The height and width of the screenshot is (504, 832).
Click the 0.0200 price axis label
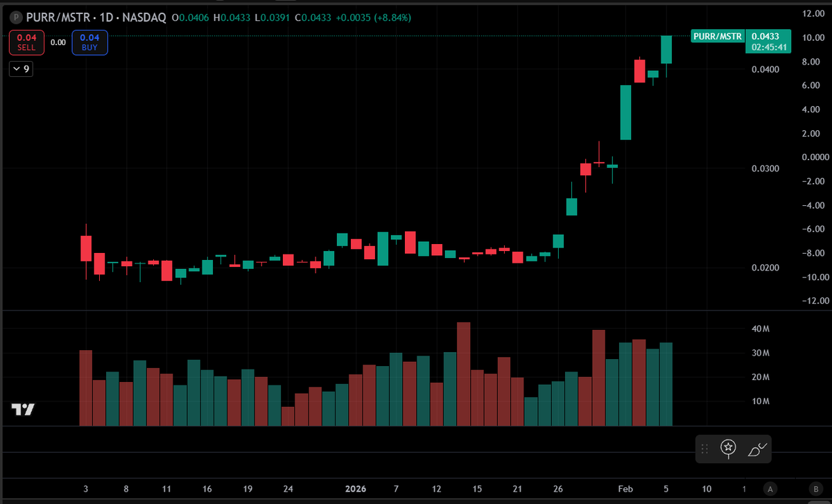point(765,268)
